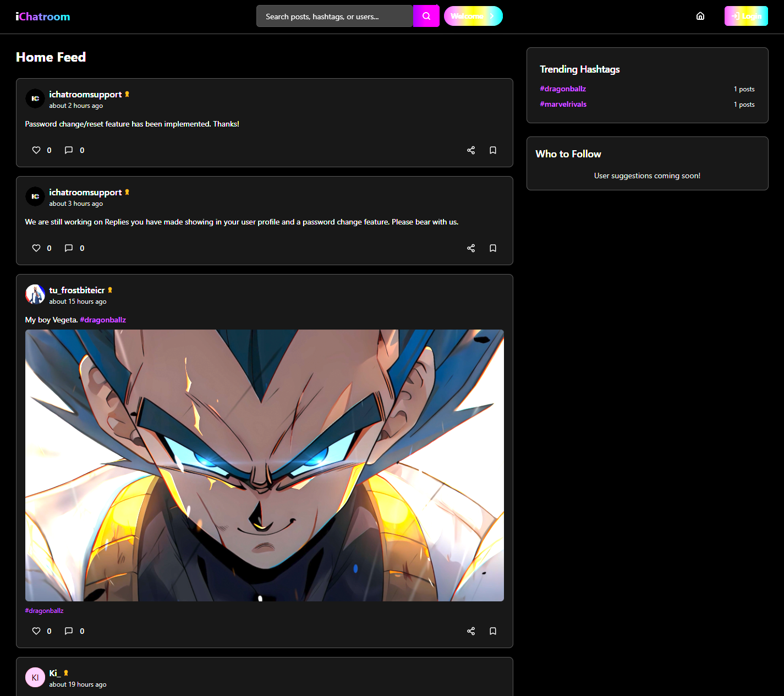
Task: Click the 'Who to Follow' heading
Action: (568, 154)
